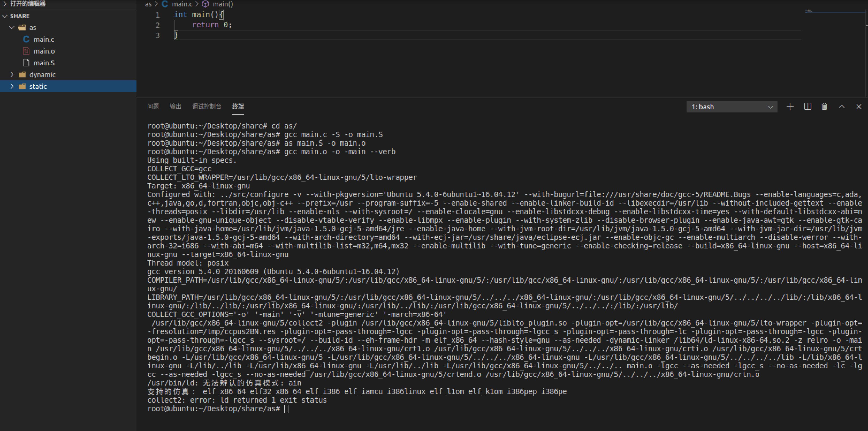
Task: Click the C language icon in breadcrumb
Action: (165, 4)
